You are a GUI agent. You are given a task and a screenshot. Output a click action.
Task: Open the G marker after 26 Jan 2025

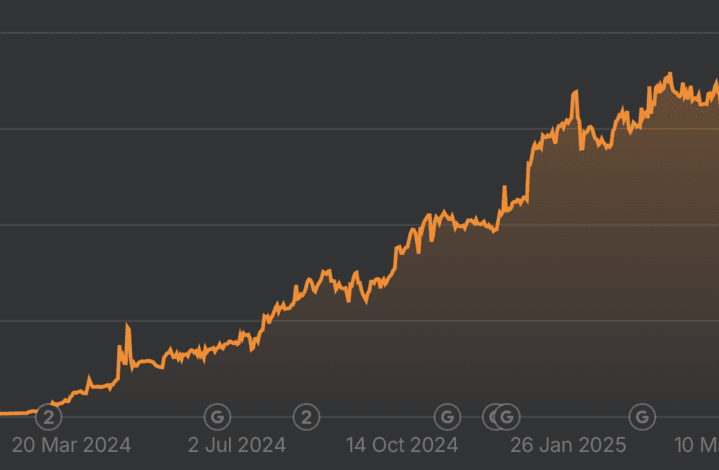tap(642, 417)
